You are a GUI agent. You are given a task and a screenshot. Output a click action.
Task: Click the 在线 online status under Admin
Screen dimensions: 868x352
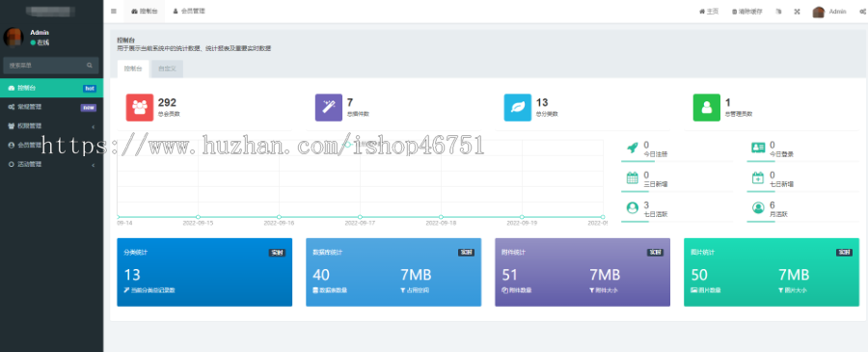click(x=40, y=42)
